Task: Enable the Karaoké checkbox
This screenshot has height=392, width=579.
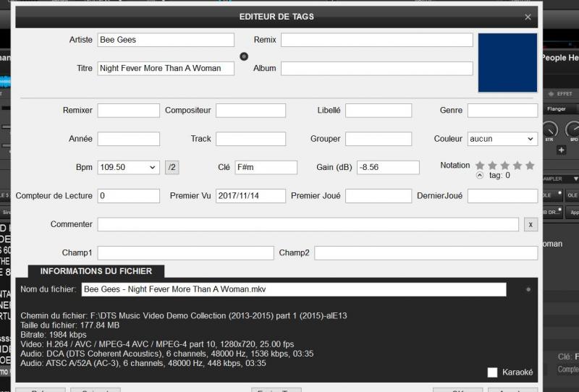Action: click(x=492, y=372)
